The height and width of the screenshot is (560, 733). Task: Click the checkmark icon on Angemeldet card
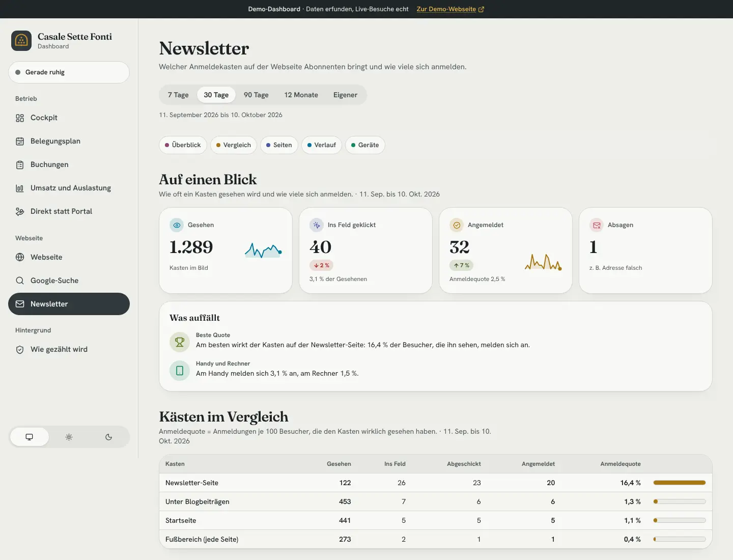457,225
